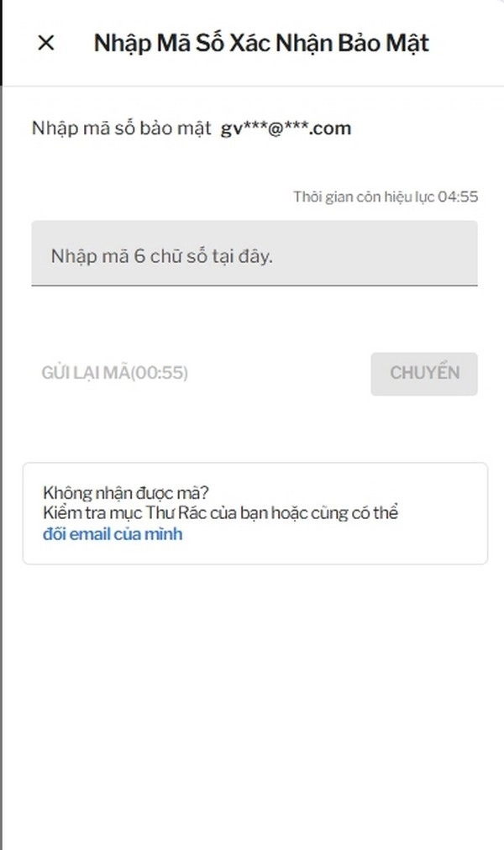Click the "Thời gian còn hiệu lực" text
504x850 pixels.
[x=363, y=197]
